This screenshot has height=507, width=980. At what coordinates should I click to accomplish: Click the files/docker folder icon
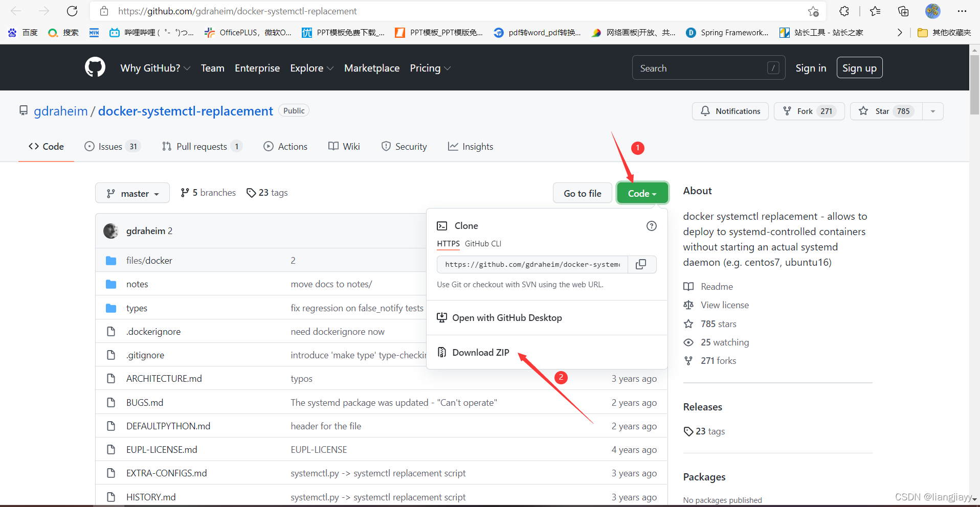click(x=111, y=261)
